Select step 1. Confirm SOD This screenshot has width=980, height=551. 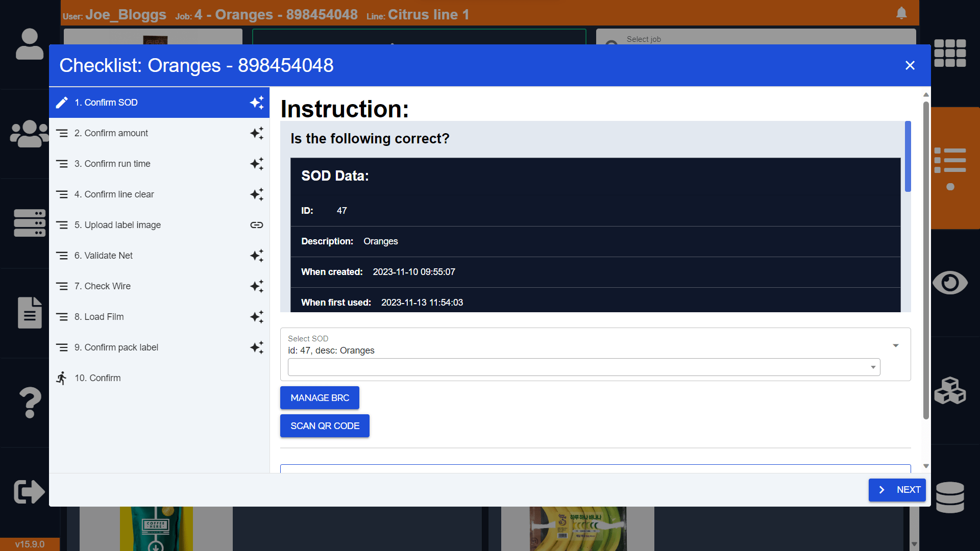point(159,103)
